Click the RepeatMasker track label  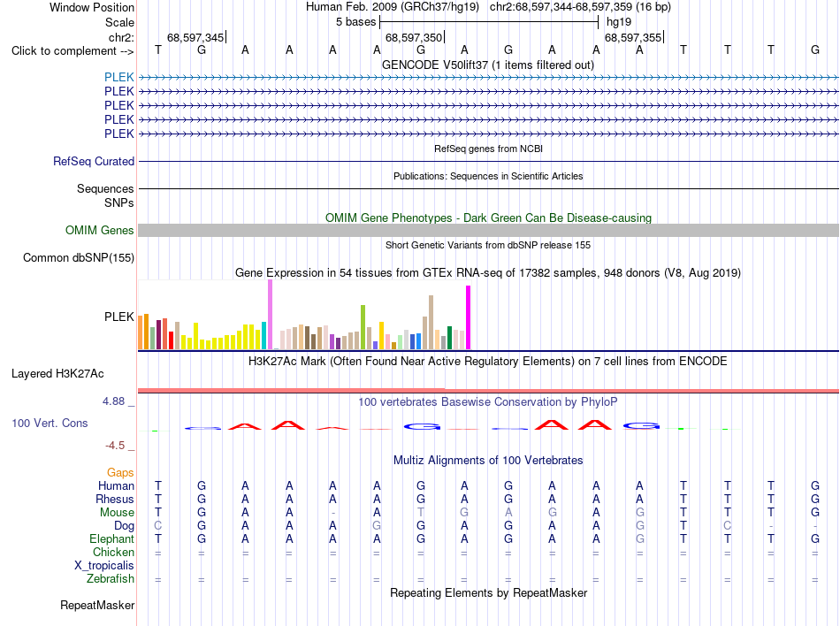[97, 605]
